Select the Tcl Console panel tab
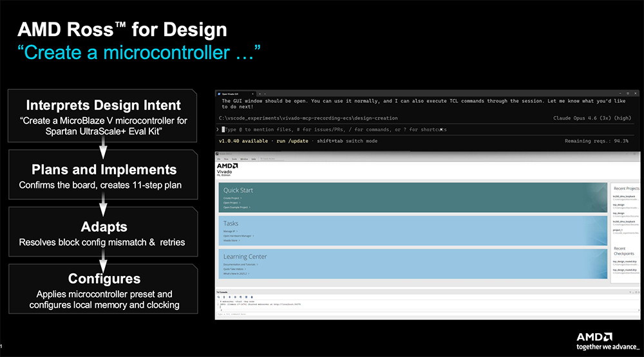 222,292
